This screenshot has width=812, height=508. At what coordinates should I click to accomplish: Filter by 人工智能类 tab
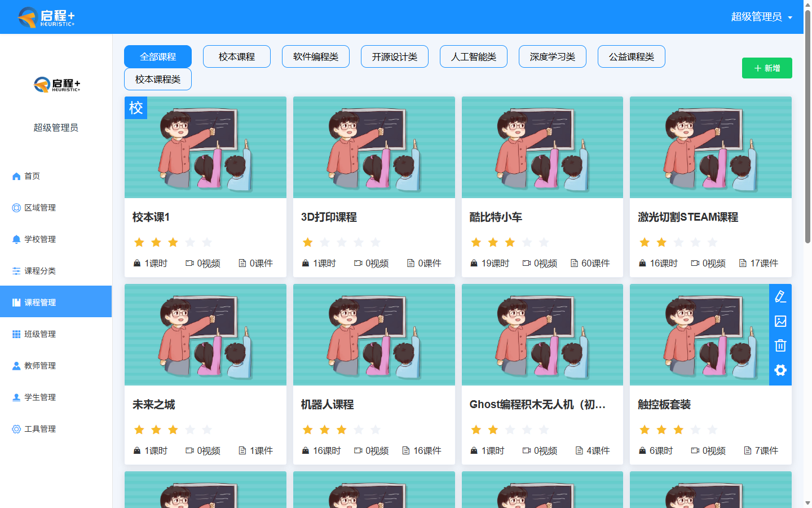click(474, 56)
